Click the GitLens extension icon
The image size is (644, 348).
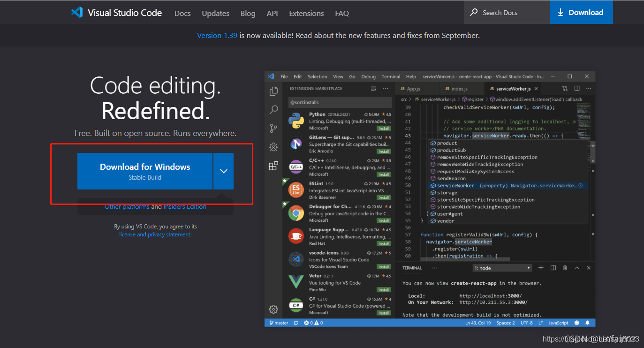(x=296, y=144)
